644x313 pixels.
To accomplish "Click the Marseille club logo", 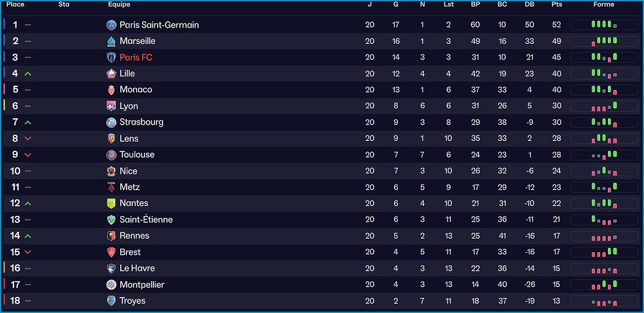I will 111,41.
